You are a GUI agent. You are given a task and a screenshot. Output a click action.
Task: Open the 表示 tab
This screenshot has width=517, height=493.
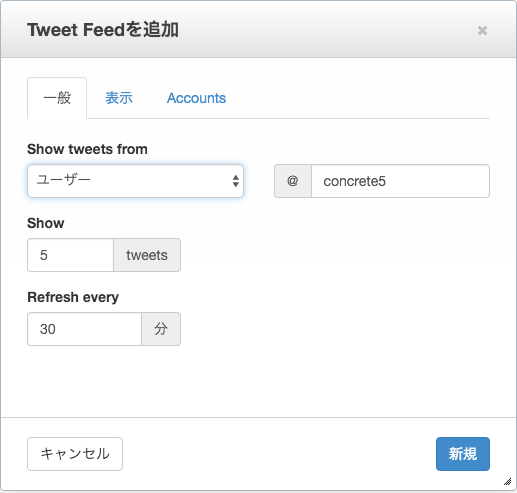pyautogui.click(x=119, y=98)
